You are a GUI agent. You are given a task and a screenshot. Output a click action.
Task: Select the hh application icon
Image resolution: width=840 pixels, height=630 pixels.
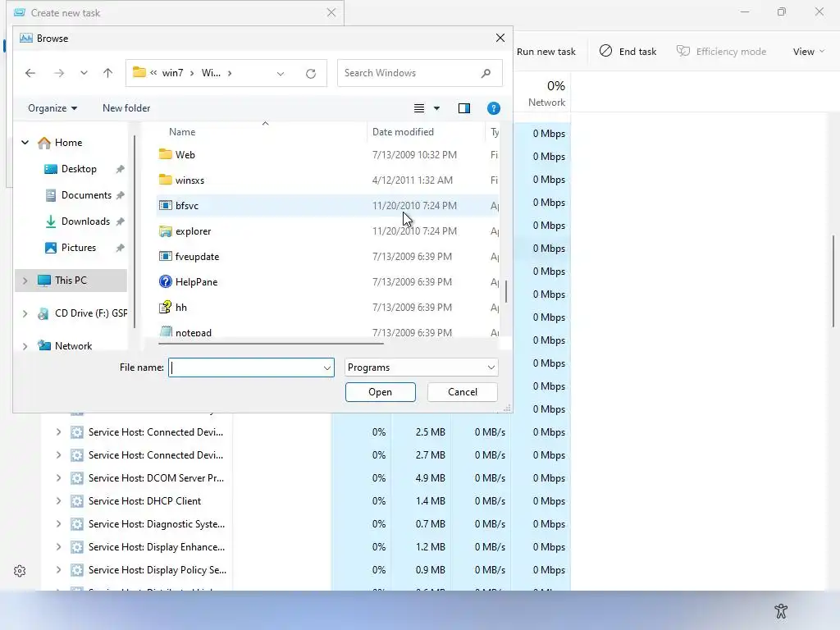(x=166, y=307)
